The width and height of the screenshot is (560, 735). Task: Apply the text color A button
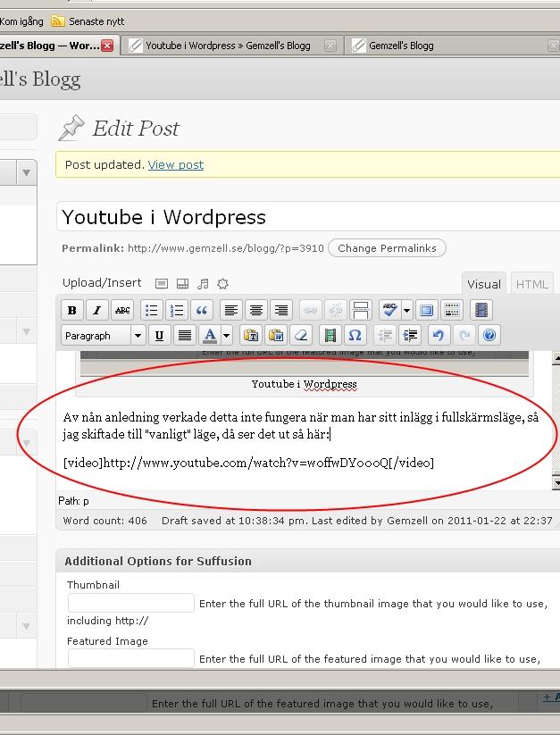pos(210,336)
